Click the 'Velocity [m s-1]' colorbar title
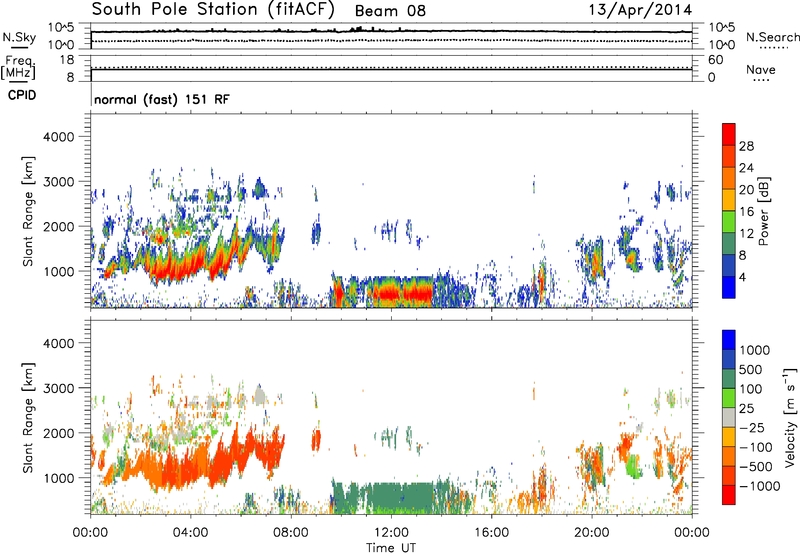Viewport: 800px width, 554px height. tap(790, 417)
